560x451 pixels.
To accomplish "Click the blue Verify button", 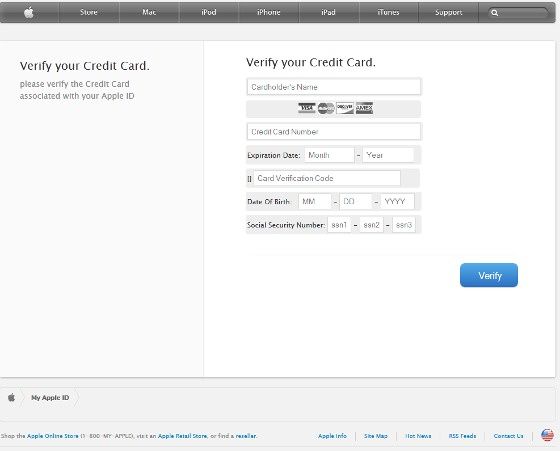I will pos(489,275).
